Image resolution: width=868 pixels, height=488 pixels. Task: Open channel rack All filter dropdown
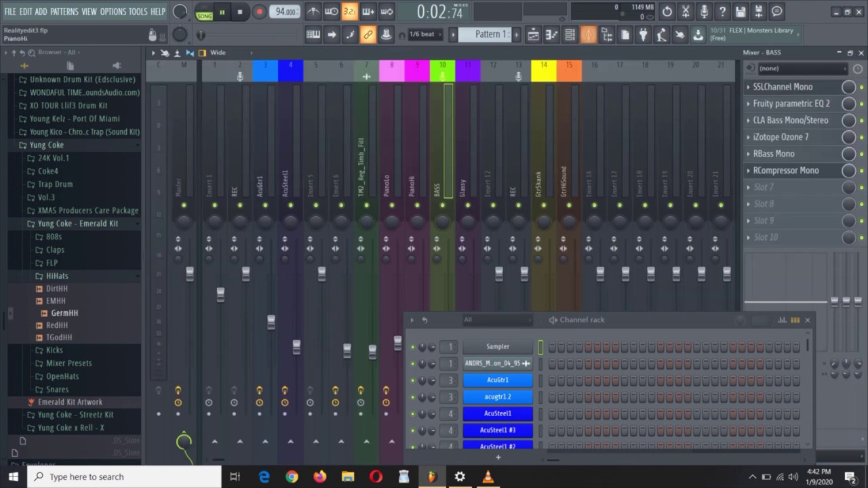pyautogui.click(x=497, y=320)
